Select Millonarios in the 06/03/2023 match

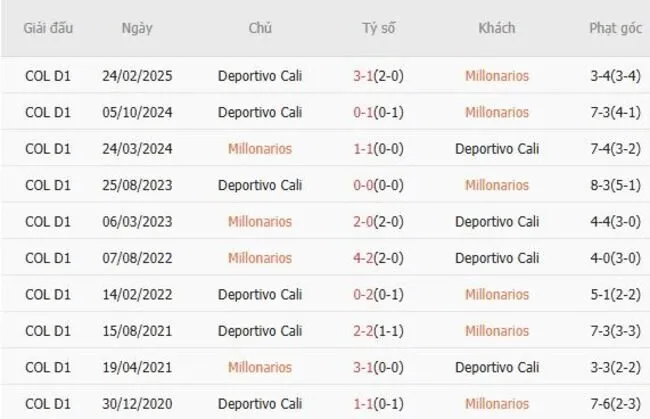(x=260, y=221)
